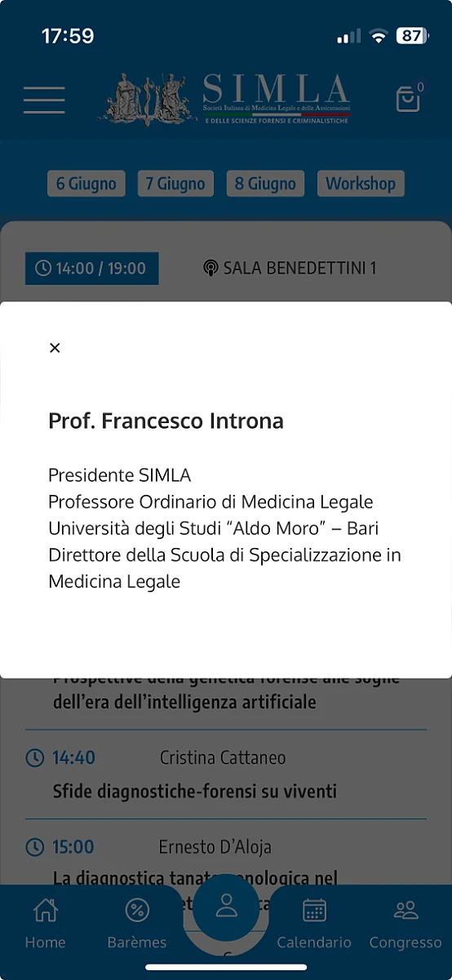Select the 7 Giugno tab

(x=175, y=184)
